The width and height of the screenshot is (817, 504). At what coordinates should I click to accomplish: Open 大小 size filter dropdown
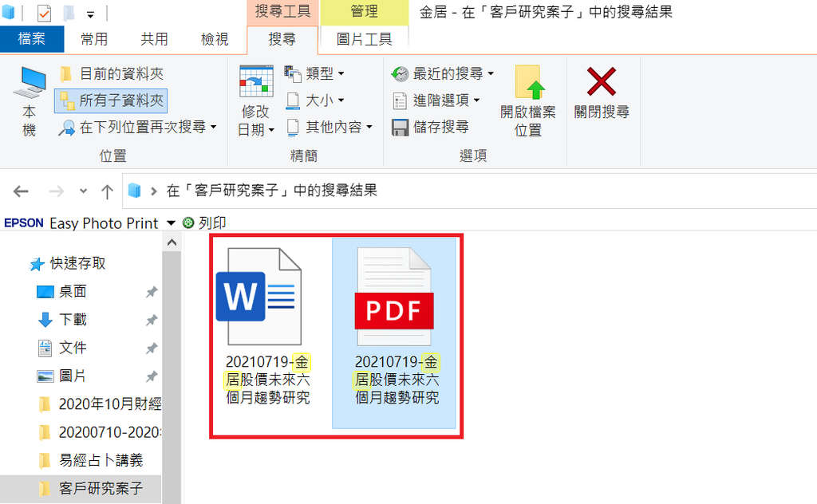pyautogui.click(x=315, y=100)
